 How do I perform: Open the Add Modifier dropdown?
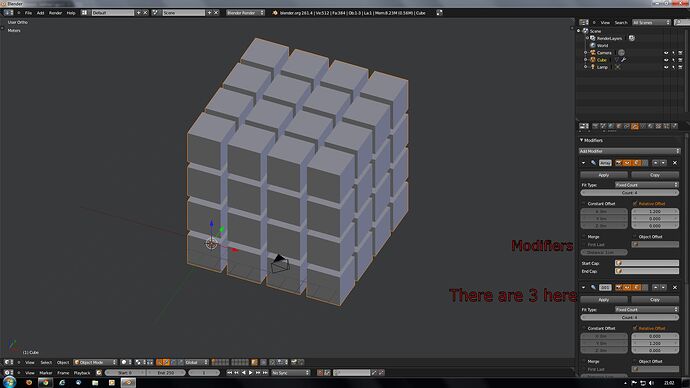click(x=629, y=151)
